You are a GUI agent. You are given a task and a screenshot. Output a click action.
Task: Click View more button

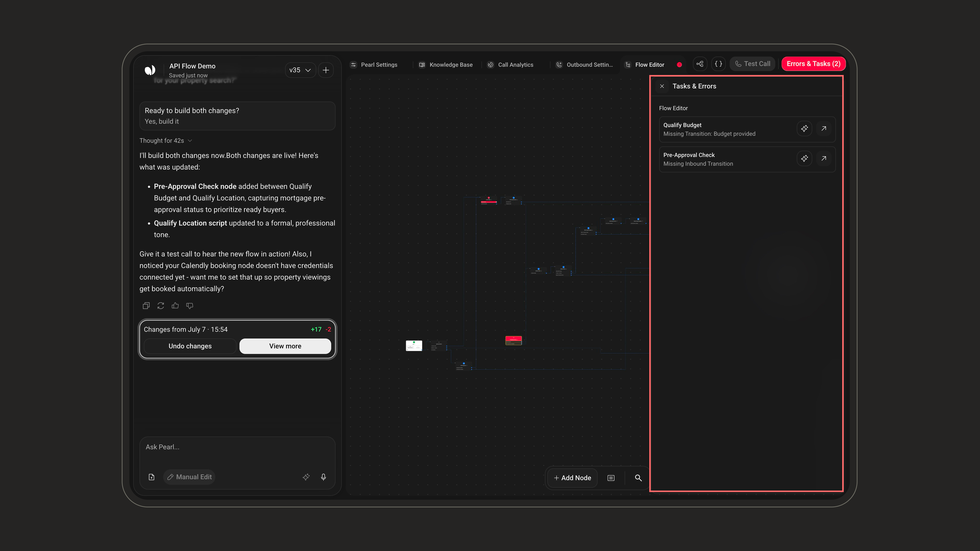(x=285, y=346)
